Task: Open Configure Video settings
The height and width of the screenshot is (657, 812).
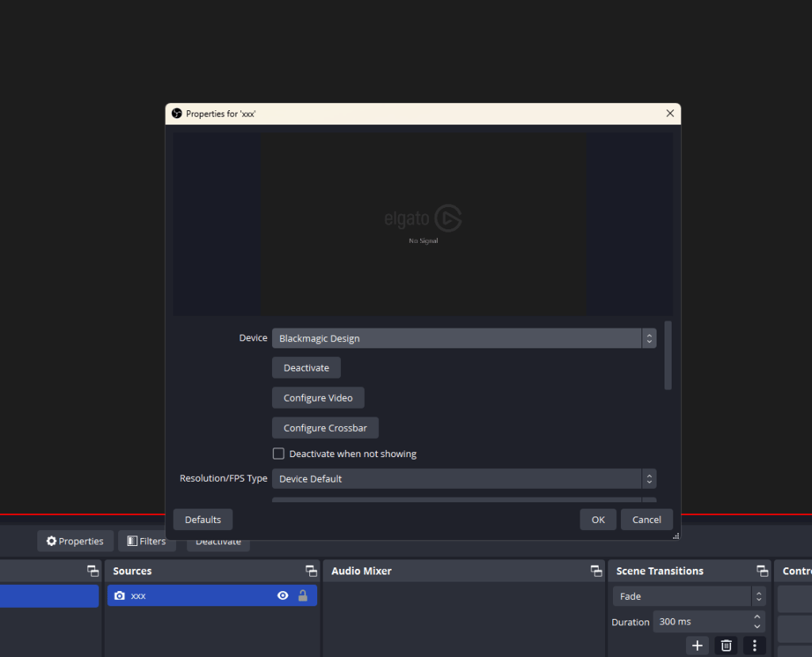Action: (318, 398)
